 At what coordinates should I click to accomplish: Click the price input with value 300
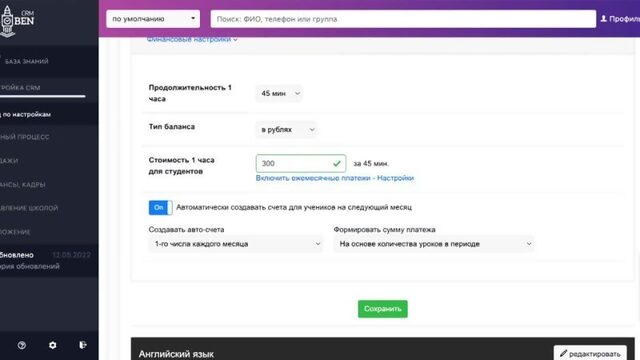click(x=301, y=164)
